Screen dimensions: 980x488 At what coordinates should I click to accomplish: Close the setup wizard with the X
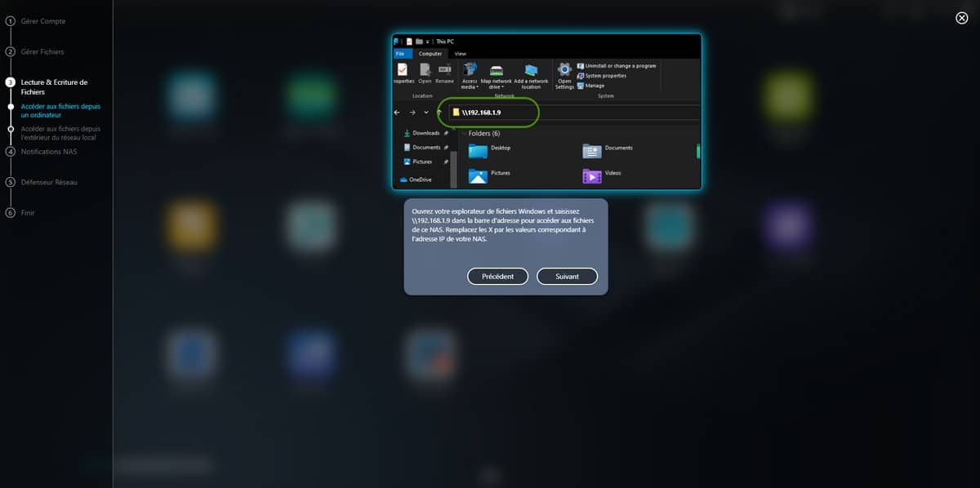pos(961,18)
